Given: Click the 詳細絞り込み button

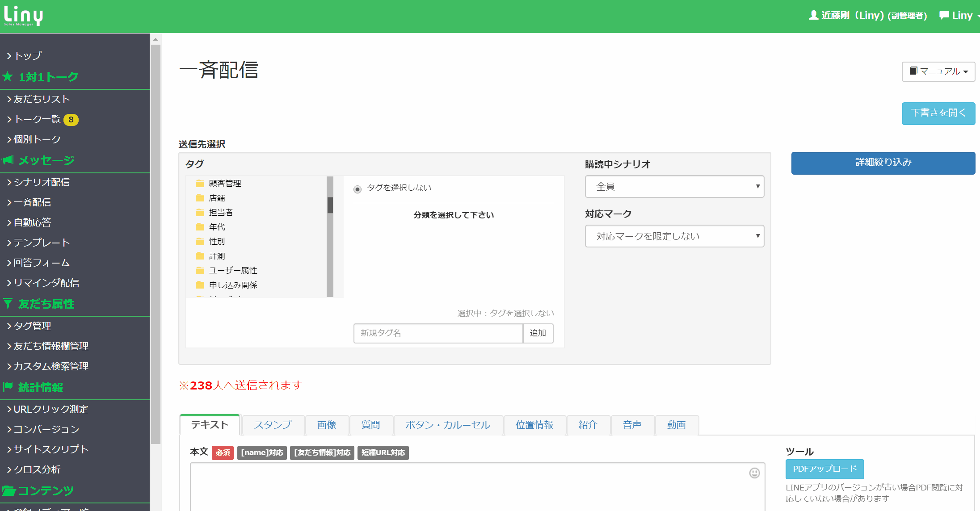Looking at the screenshot, I should tap(883, 163).
